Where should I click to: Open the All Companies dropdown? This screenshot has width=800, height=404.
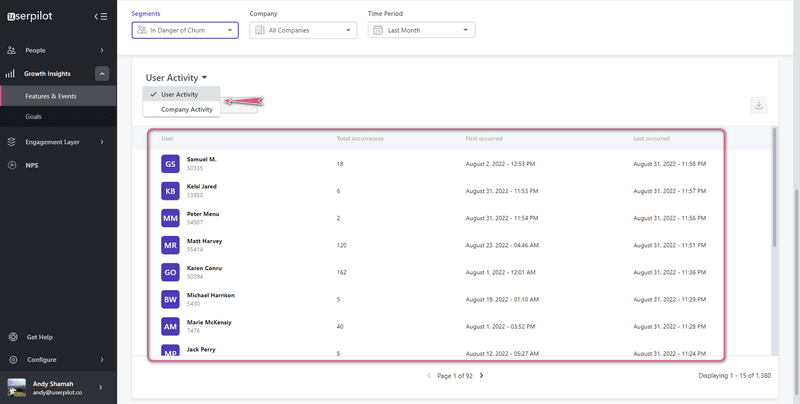[303, 31]
